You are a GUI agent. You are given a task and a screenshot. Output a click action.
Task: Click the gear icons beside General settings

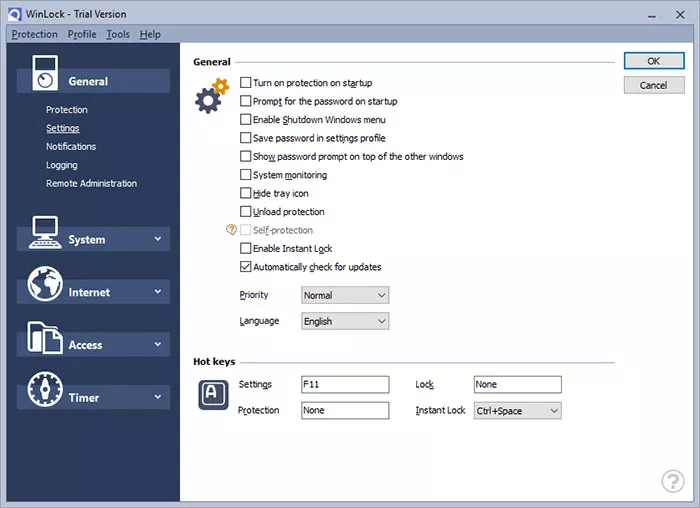tap(212, 96)
